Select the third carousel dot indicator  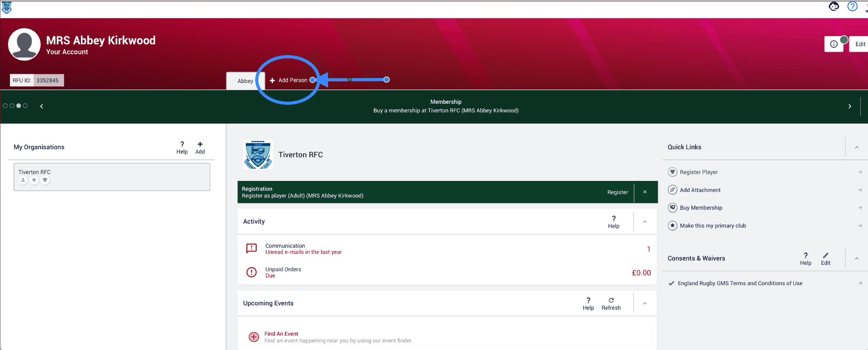point(19,106)
